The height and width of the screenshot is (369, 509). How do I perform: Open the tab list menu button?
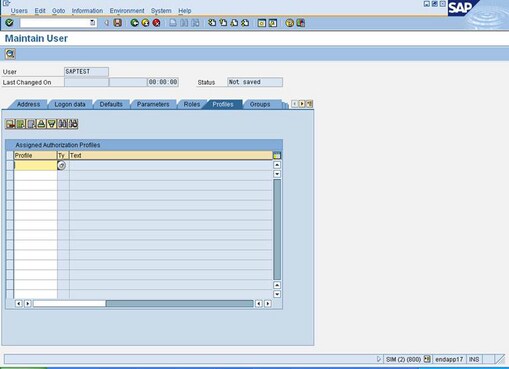point(310,104)
